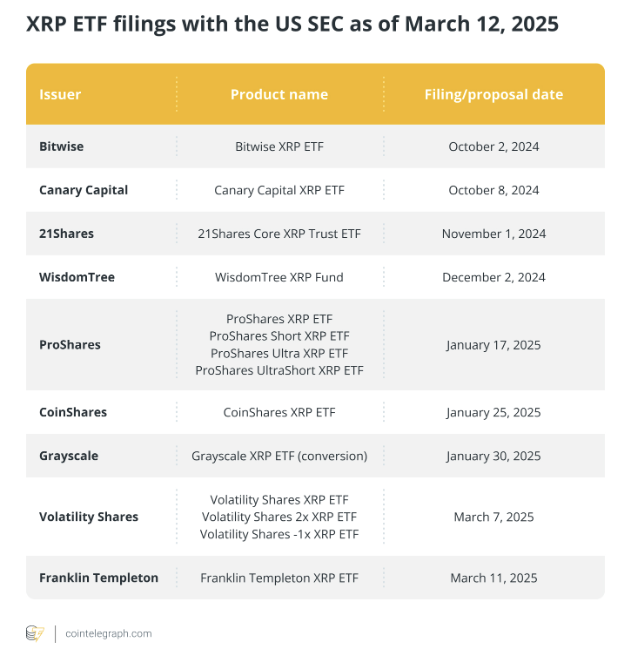This screenshot has height=665, width=630.
Task: Click the Volatility Shares 2x XRP ETF entry
Action: (x=279, y=517)
